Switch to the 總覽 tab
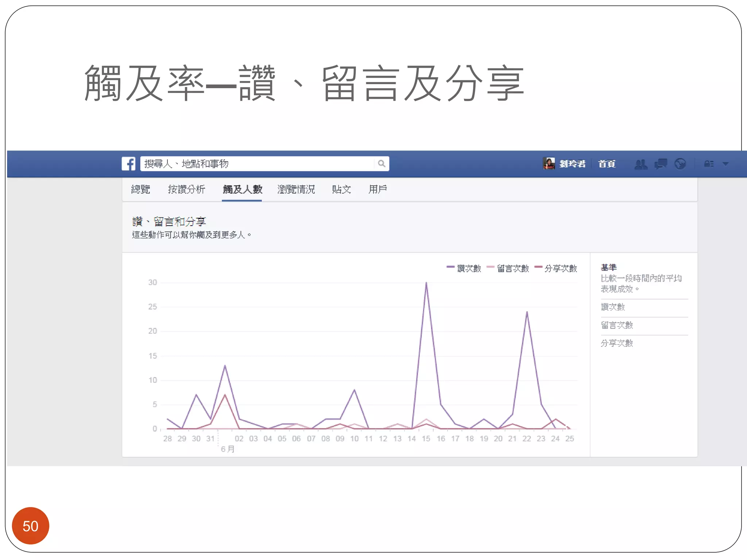 (140, 189)
